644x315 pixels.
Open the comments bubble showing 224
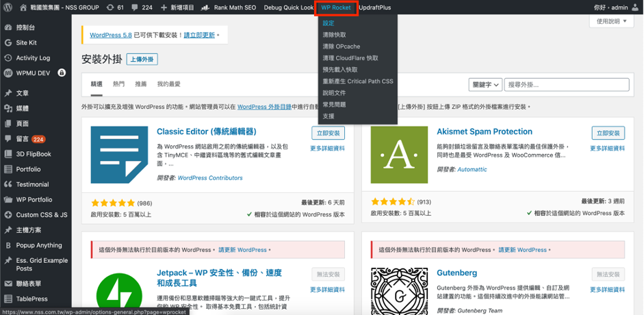[x=135, y=8]
